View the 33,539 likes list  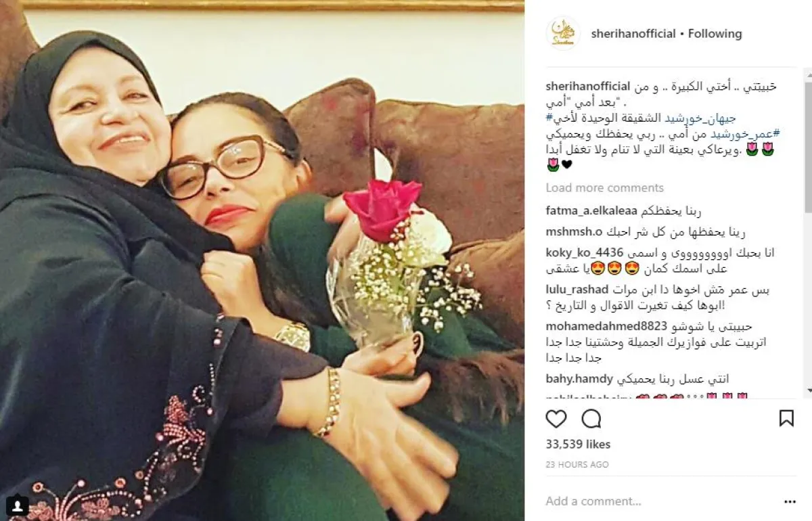pyautogui.click(x=578, y=445)
